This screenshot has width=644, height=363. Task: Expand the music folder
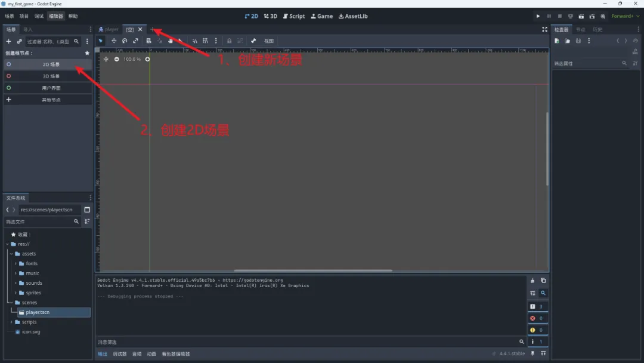click(16, 273)
